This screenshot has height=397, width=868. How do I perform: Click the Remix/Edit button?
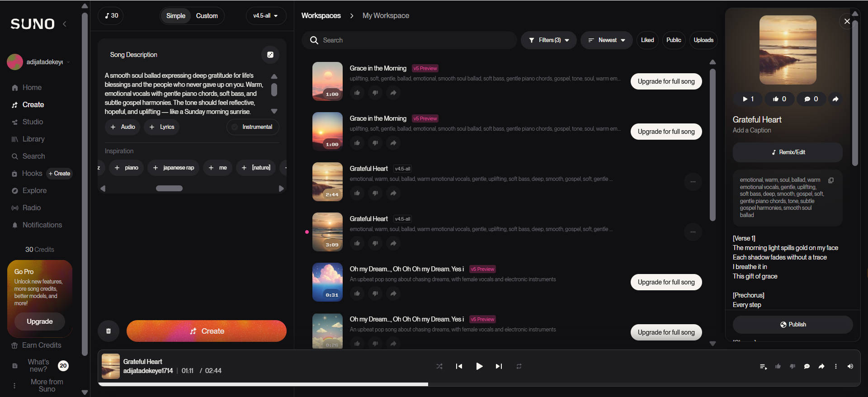788,152
